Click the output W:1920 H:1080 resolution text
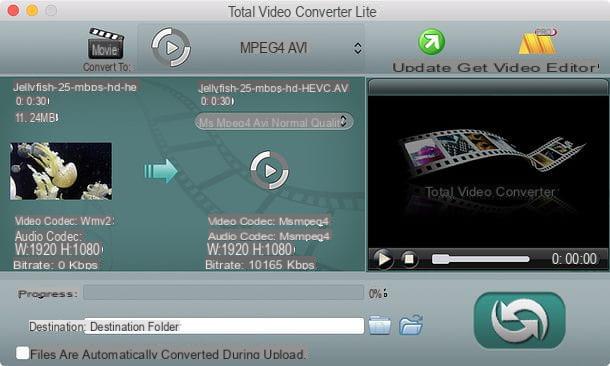This screenshot has width=610, height=366. (251, 249)
